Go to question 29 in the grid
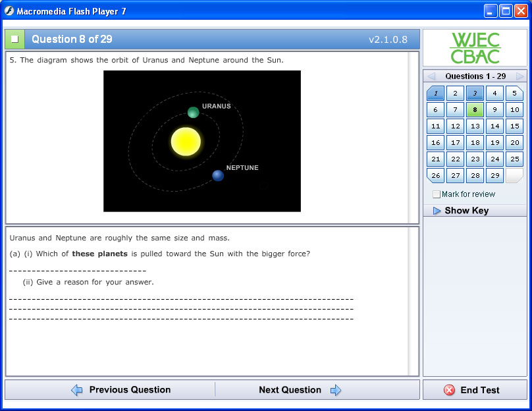 494,175
